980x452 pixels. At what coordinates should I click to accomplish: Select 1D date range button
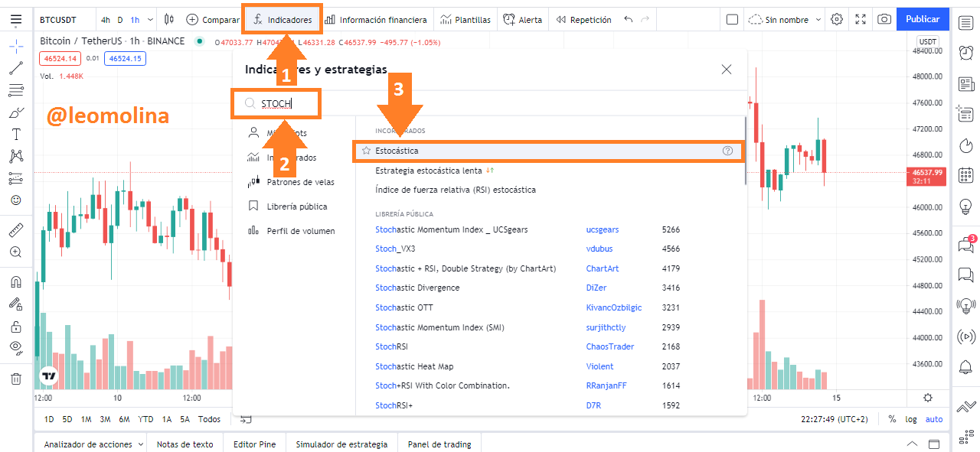click(49, 419)
